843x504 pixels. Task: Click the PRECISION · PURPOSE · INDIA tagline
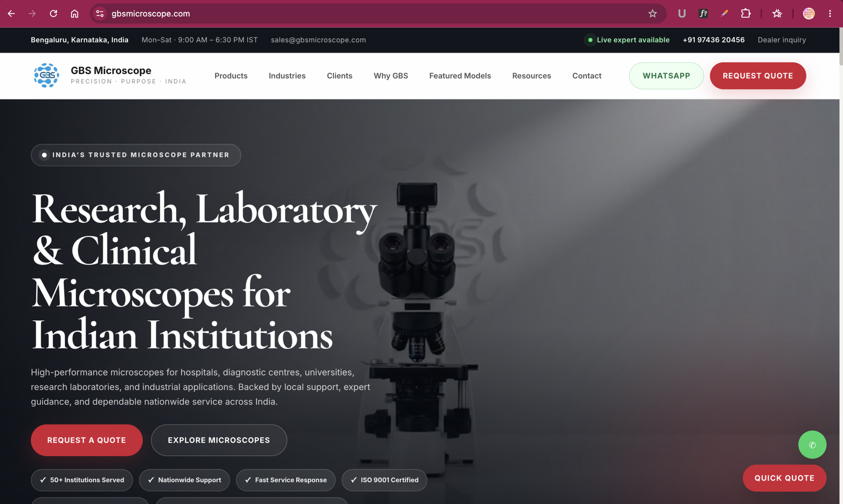[129, 82]
